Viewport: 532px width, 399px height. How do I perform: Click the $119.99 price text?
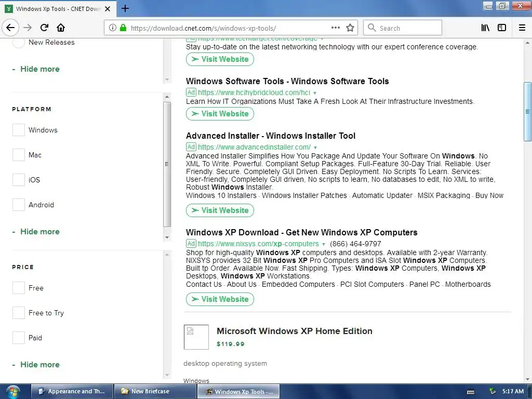230,344
